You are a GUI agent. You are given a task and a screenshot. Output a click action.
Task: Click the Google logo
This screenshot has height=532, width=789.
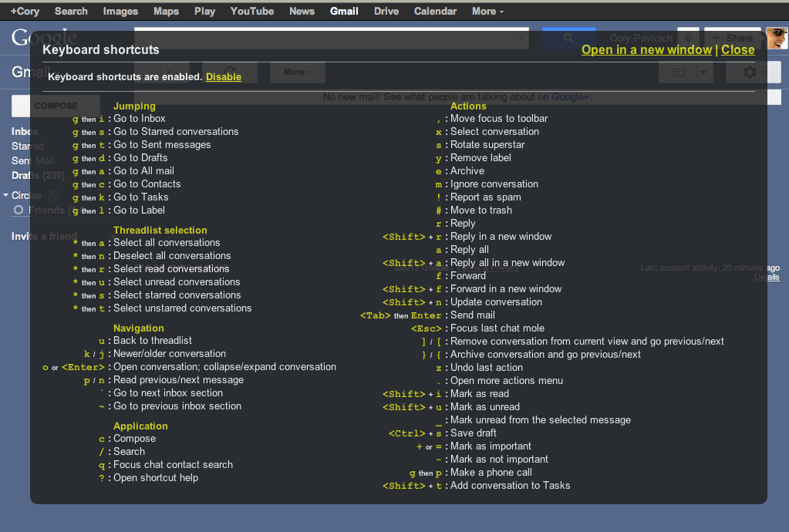(44, 38)
